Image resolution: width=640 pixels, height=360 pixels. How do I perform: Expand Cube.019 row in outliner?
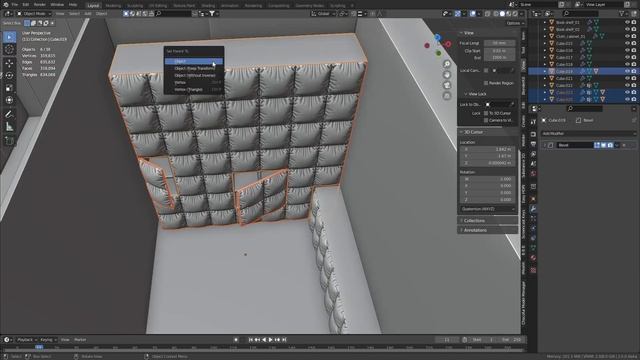(x=544, y=71)
